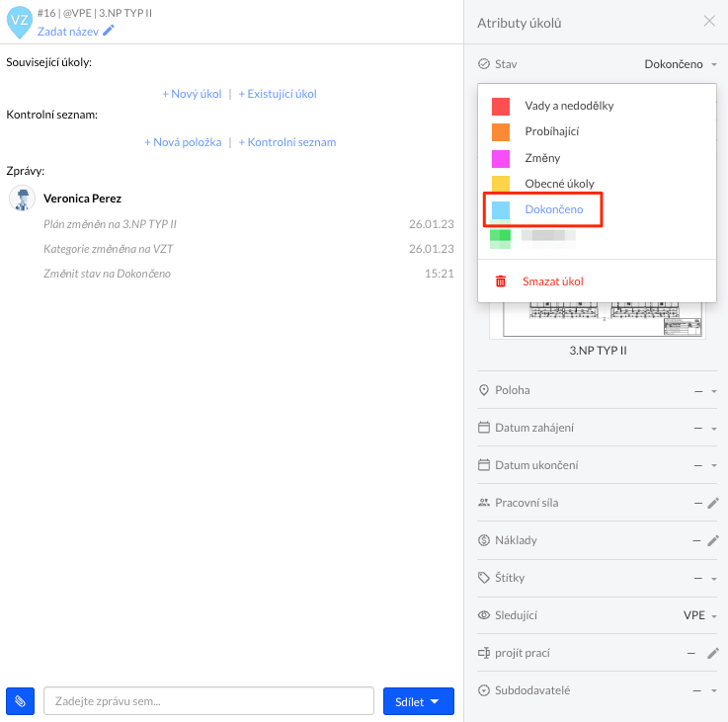
Task: Click the trash icon for Smazat úkol
Action: point(501,281)
